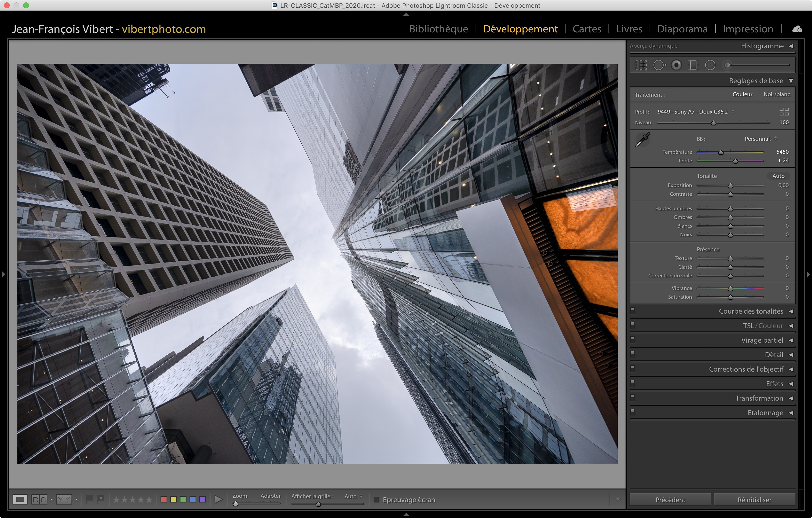Image resolution: width=812 pixels, height=518 pixels.
Task: Select the Crop overlay tool
Action: click(x=641, y=65)
